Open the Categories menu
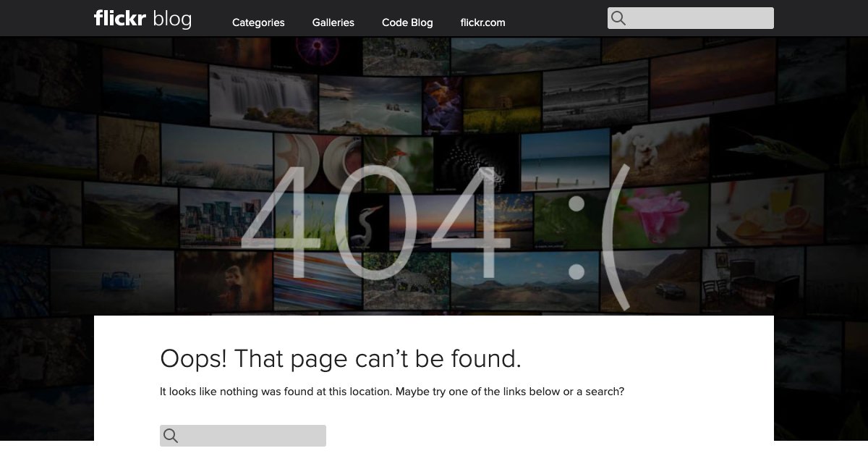Image resolution: width=868 pixels, height=456 pixels. pos(258,22)
